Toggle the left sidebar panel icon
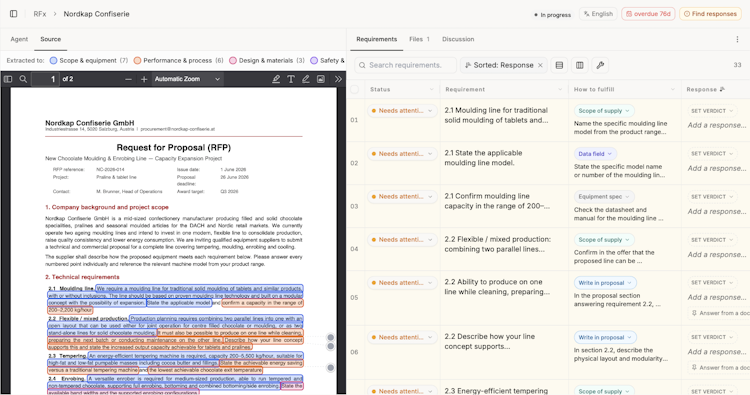 click(x=13, y=14)
